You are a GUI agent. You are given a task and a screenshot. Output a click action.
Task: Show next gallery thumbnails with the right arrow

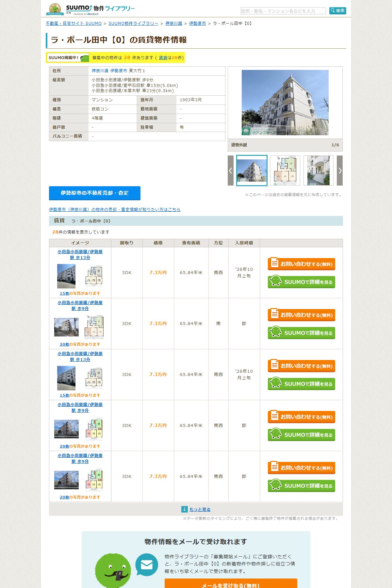(x=340, y=171)
